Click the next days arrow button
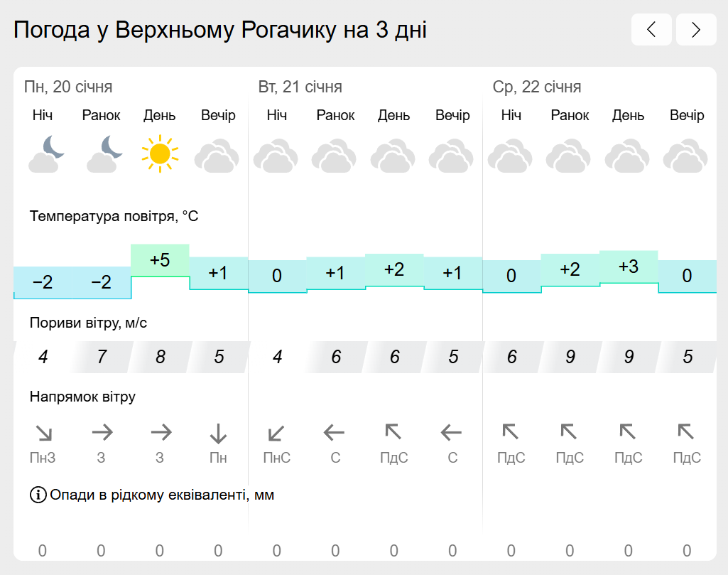 (696, 30)
